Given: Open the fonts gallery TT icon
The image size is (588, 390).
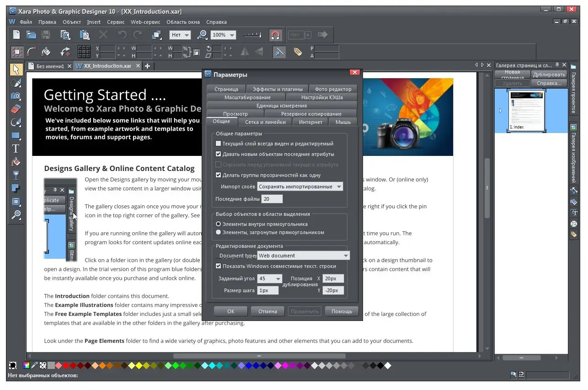Looking at the screenshot, I should tap(573, 213).
